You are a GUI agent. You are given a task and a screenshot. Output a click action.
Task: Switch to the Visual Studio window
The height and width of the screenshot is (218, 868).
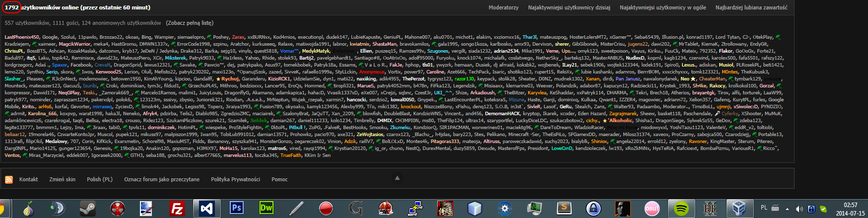pyautogui.click(x=206, y=208)
